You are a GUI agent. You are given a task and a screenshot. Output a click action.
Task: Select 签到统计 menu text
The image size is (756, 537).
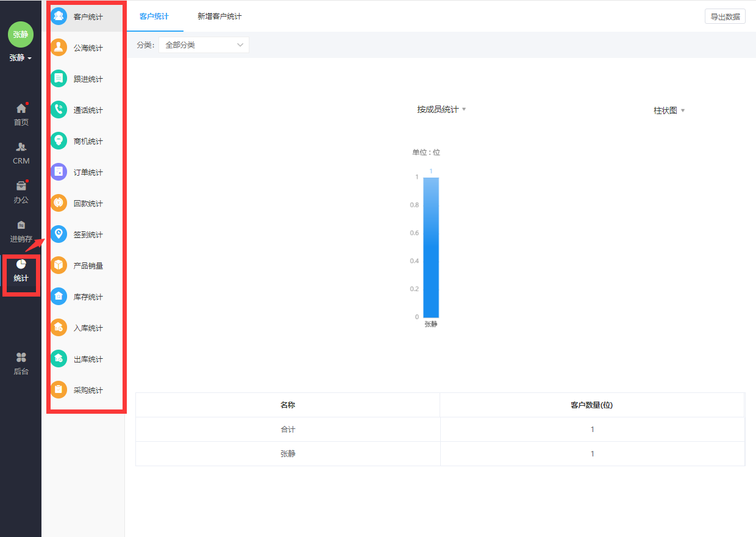click(x=88, y=235)
